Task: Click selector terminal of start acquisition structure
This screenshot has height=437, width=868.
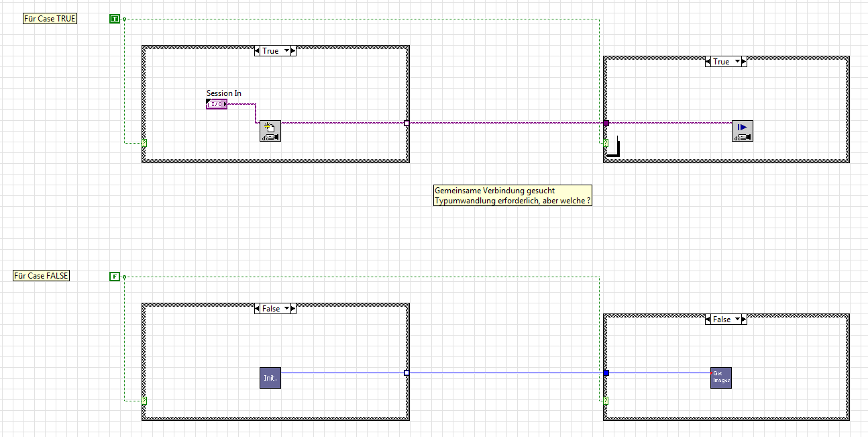Action: click(606, 143)
